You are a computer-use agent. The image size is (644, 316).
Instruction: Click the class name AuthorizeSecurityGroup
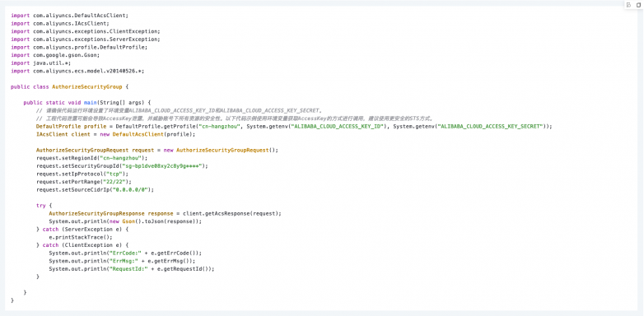point(87,87)
